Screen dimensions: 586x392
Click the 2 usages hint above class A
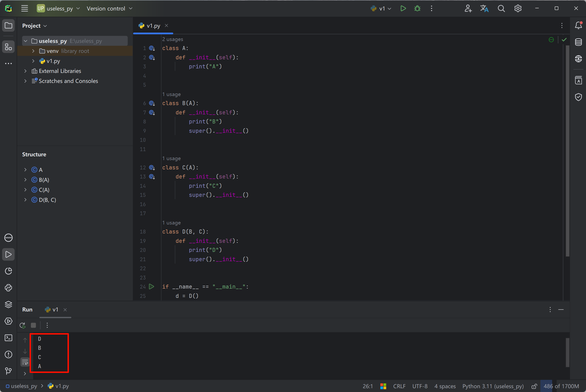(x=172, y=39)
